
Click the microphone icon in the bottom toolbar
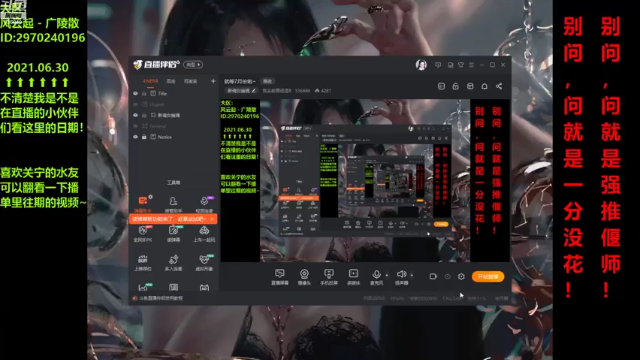tap(376, 274)
